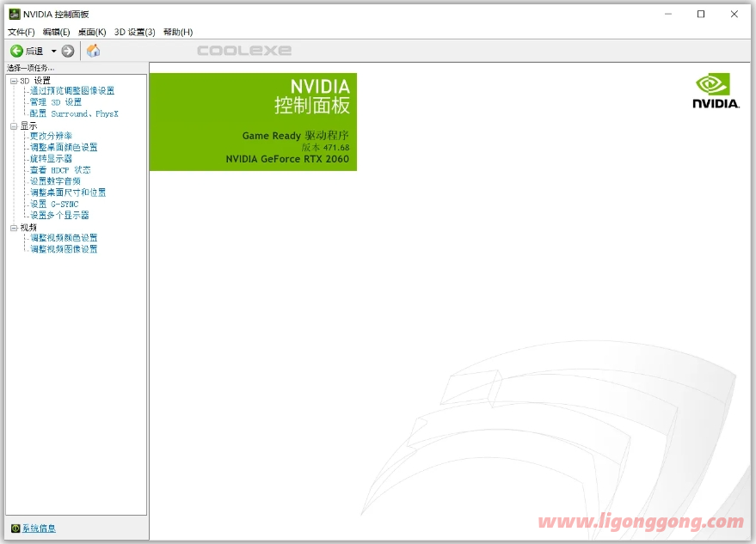Click the 选择一项任务... heading

[30, 68]
